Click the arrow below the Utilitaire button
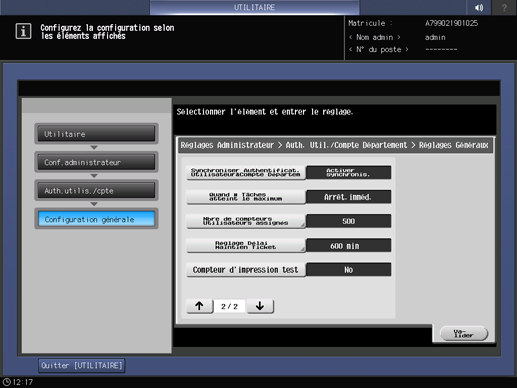Screen dimensions: 517x388 94,147
